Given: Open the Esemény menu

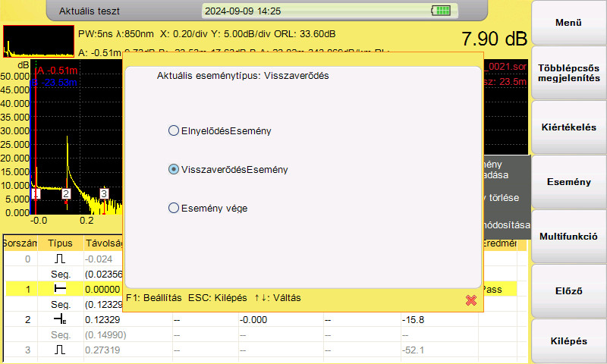Looking at the screenshot, I should click(x=568, y=182).
